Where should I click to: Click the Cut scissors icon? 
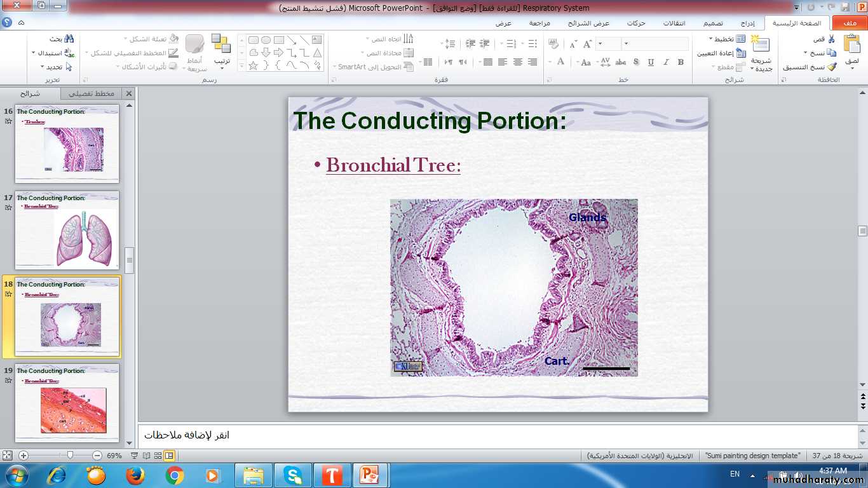[831, 39]
